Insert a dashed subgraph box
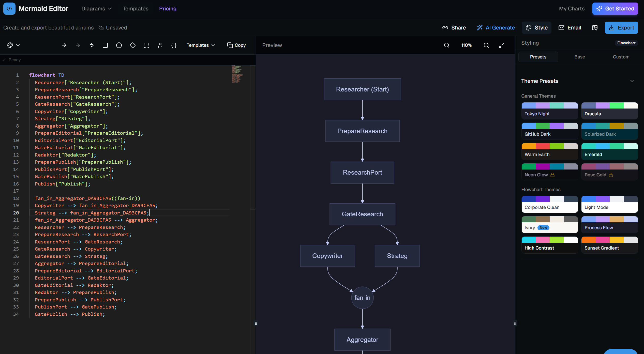 [146, 45]
